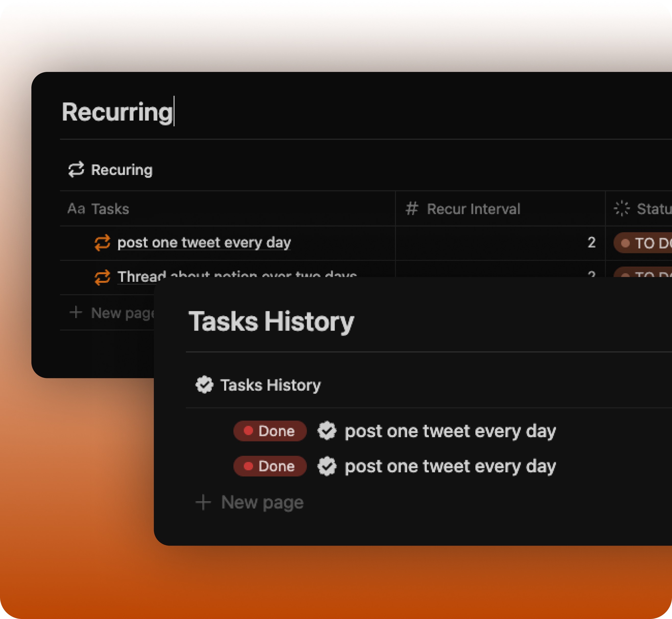The image size is (672, 619).
Task: Click the Tasks History view badge icon
Action: pos(204,385)
